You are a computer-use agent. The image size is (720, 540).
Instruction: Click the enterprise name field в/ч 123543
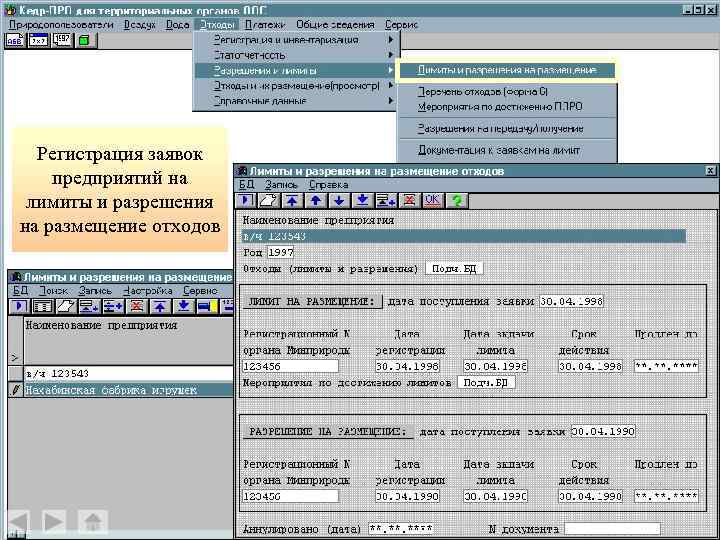(464, 236)
